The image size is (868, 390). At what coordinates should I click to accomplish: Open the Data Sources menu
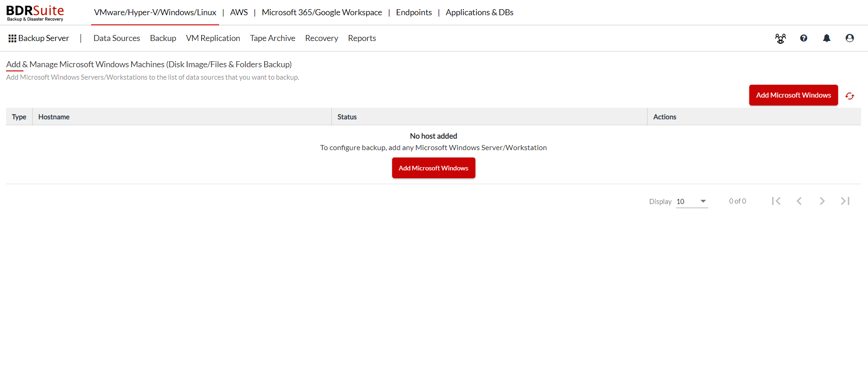tap(117, 38)
